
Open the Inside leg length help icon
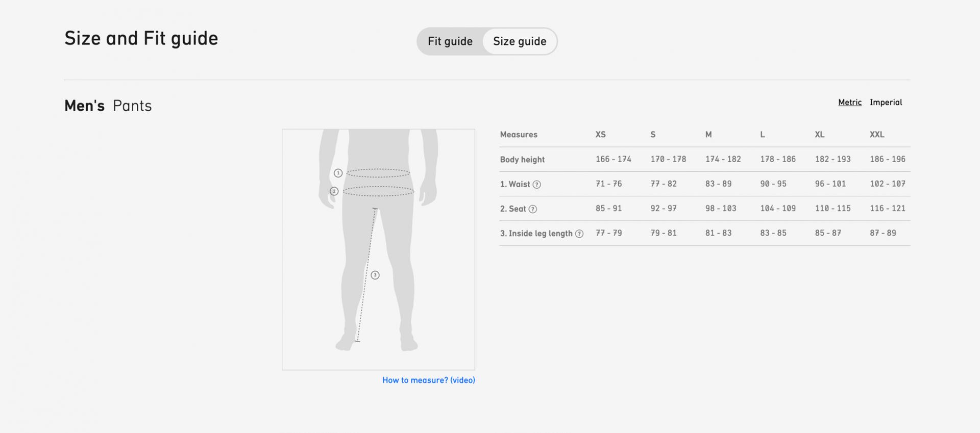579,234
